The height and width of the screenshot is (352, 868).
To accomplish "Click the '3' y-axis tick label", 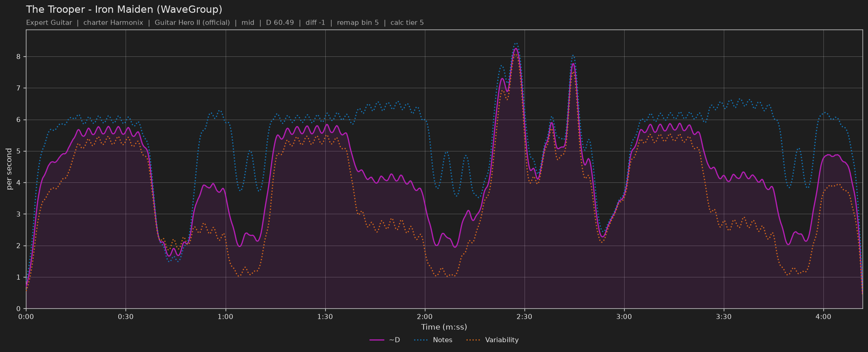I will click(19, 214).
